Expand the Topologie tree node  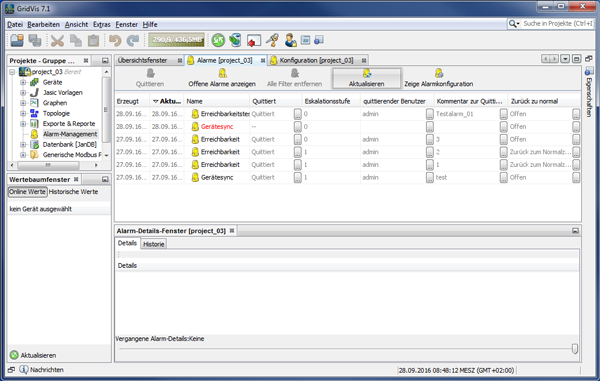point(23,113)
